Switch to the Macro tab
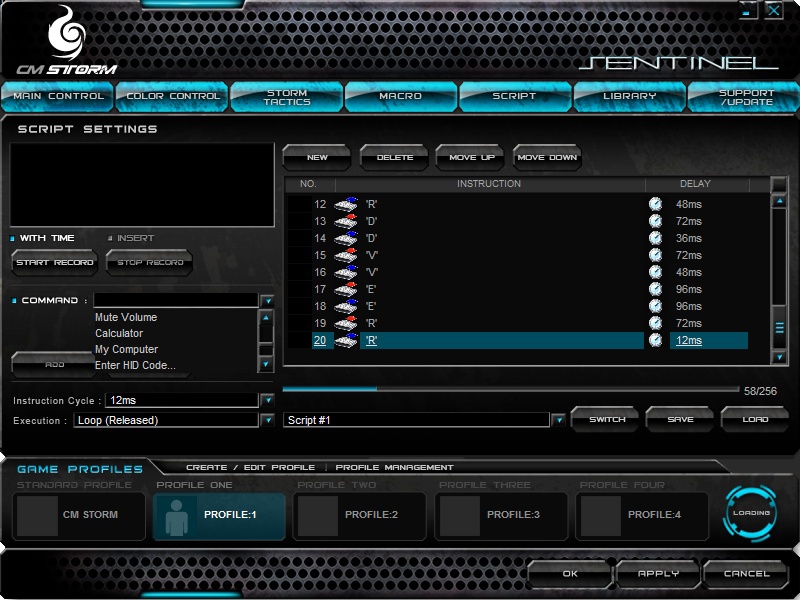This screenshot has width=800, height=600. [x=401, y=96]
